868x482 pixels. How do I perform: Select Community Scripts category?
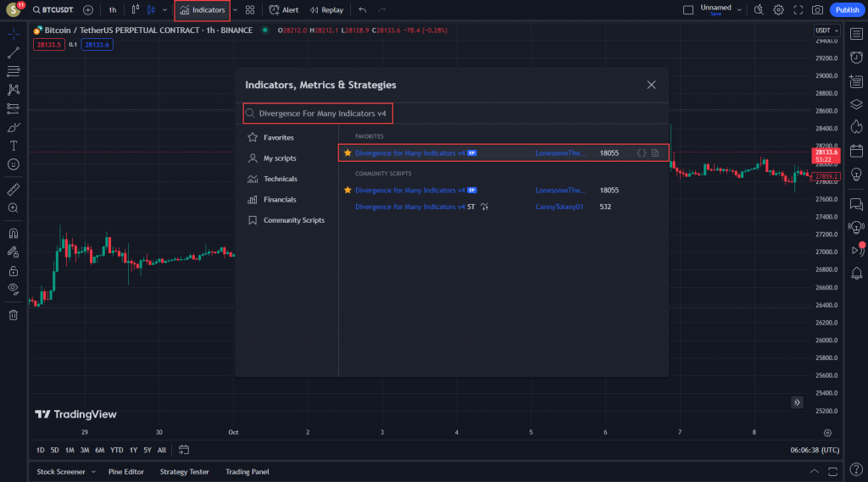coord(293,220)
